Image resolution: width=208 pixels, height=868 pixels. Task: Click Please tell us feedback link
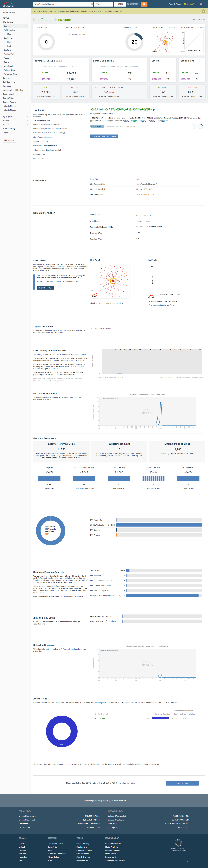[x=120, y=801]
